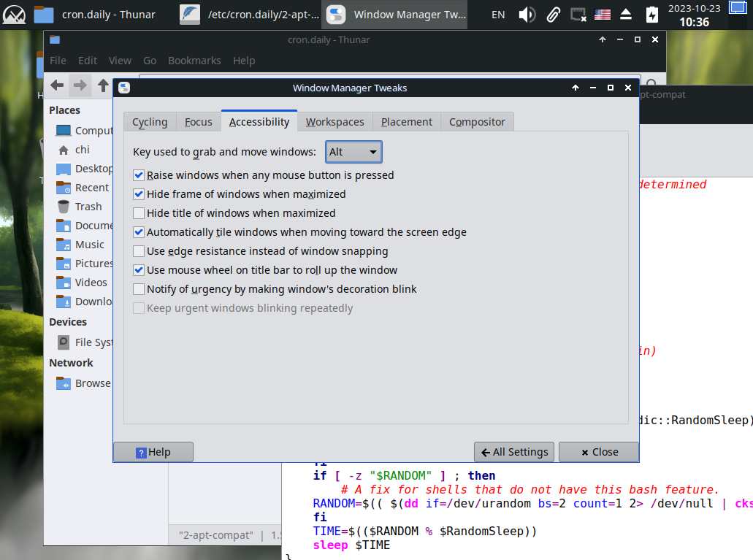Open the Bookmarks menu in Thunar

click(194, 61)
